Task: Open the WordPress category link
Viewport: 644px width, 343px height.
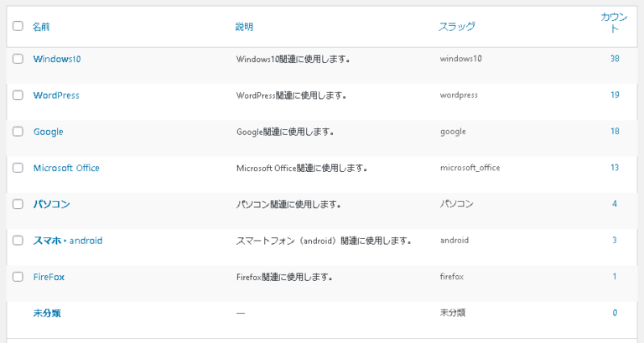Action: click(56, 96)
